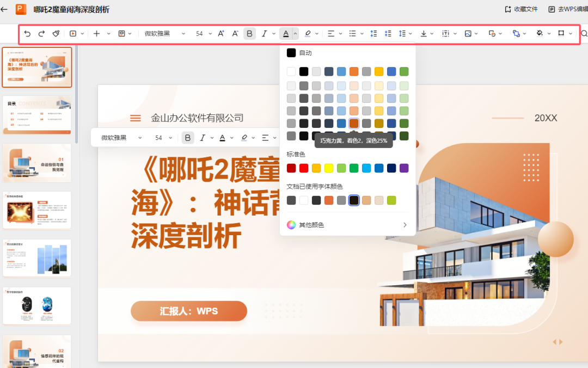The width and height of the screenshot is (588, 368).
Task: Click the shape outline icon
Action: pyautogui.click(x=561, y=33)
